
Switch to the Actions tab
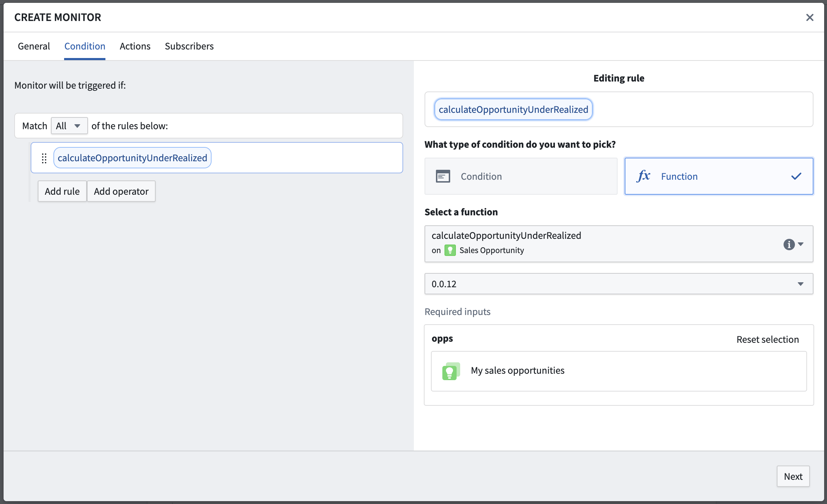click(135, 46)
